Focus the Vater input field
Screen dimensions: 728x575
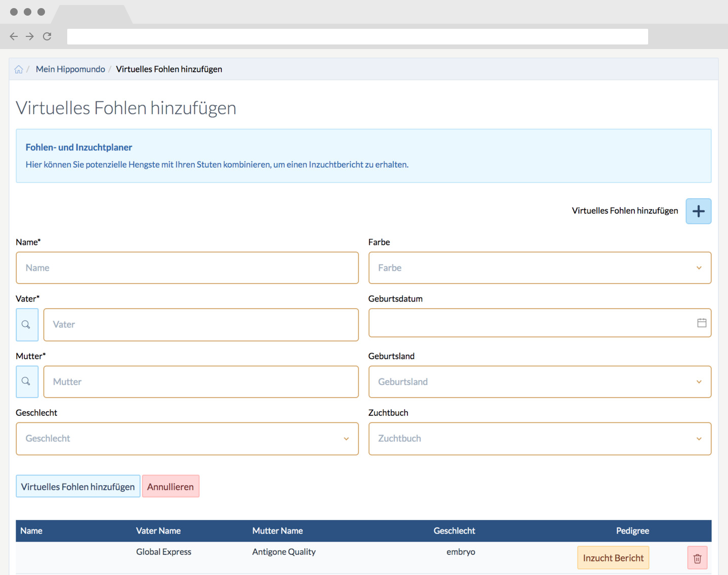201,325
